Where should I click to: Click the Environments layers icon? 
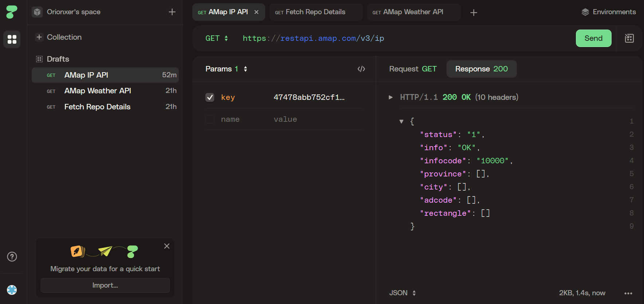coord(585,12)
